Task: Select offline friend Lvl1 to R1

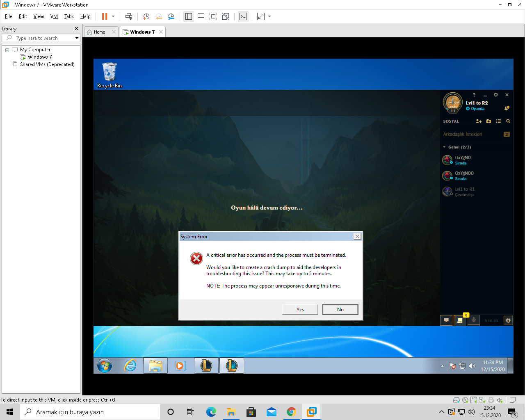Action: (x=476, y=192)
